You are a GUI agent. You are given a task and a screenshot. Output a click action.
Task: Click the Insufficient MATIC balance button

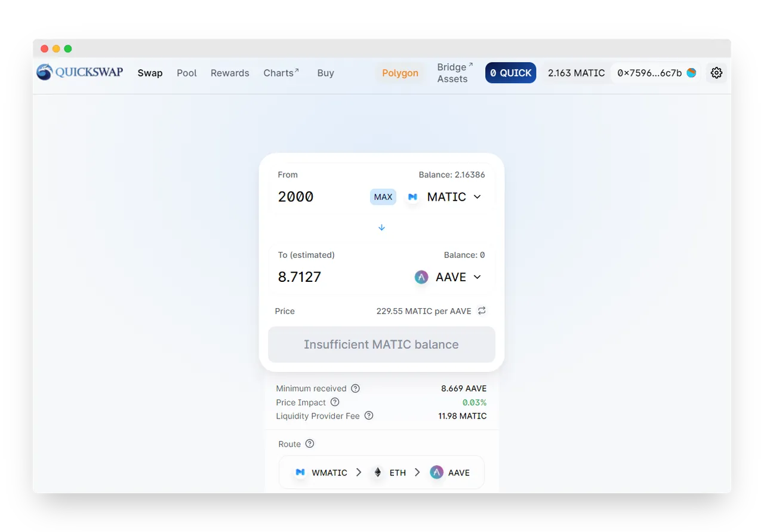tap(381, 345)
